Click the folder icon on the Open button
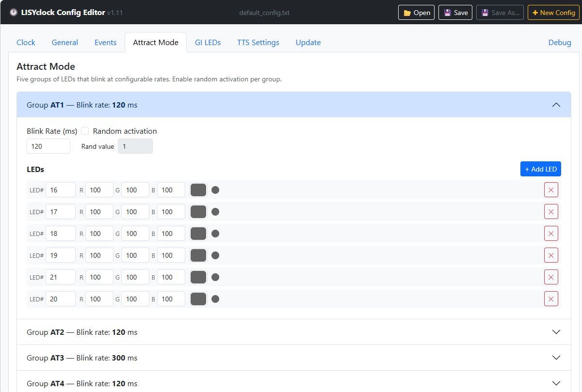 [407, 13]
